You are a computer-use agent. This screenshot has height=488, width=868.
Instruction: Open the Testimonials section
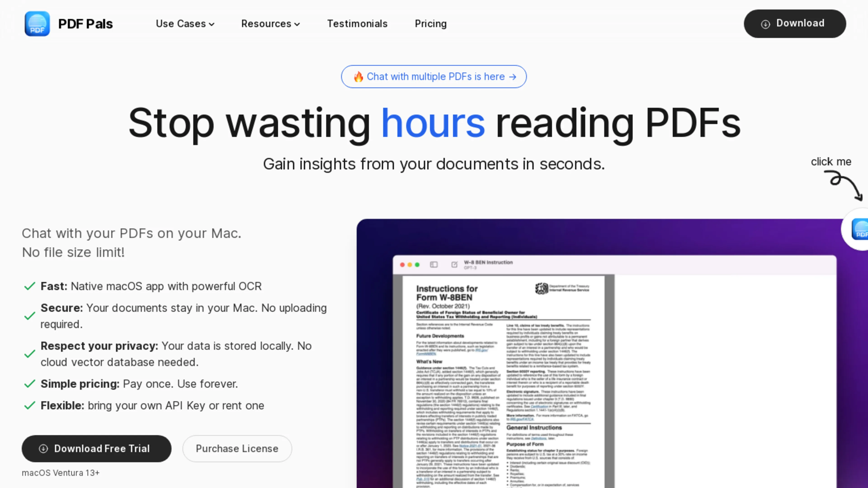pyautogui.click(x=357, y=24)
